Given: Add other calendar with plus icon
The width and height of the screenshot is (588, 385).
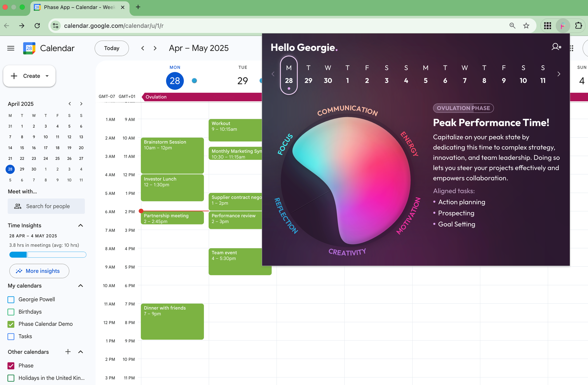Looking at the screenshot, I should pos(68,352).
